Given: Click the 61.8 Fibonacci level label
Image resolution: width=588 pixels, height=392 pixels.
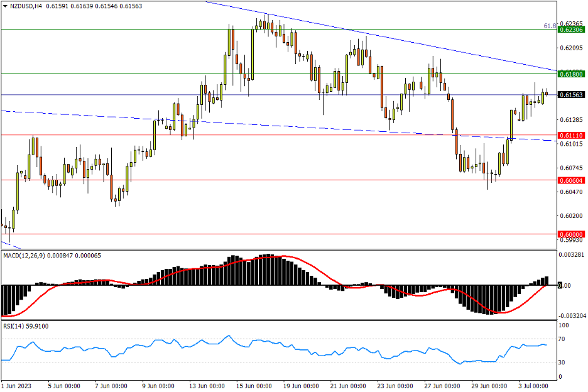Looking at the screenshot, I should pos(550,26).
